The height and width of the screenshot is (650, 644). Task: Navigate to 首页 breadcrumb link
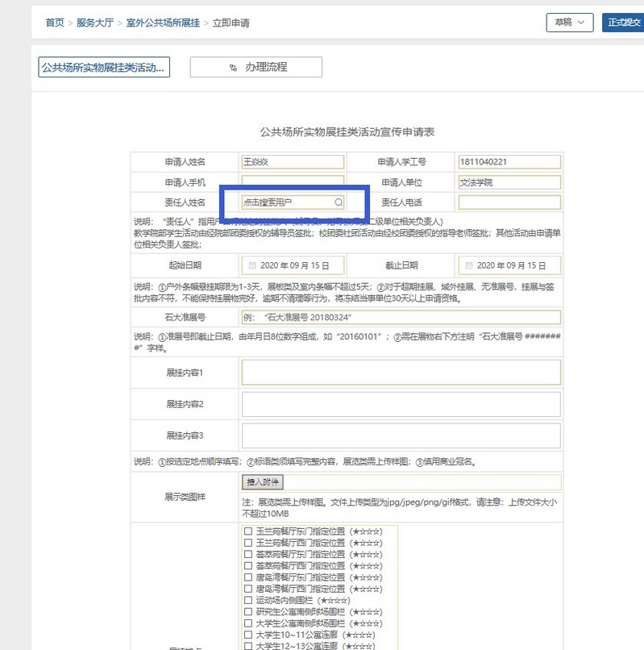click(55, 23)
